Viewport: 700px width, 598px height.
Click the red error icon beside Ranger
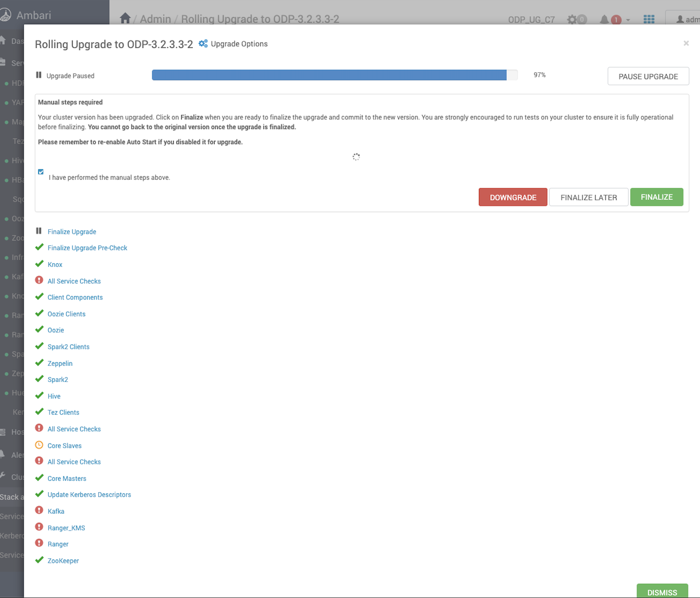tap(39, 543)
